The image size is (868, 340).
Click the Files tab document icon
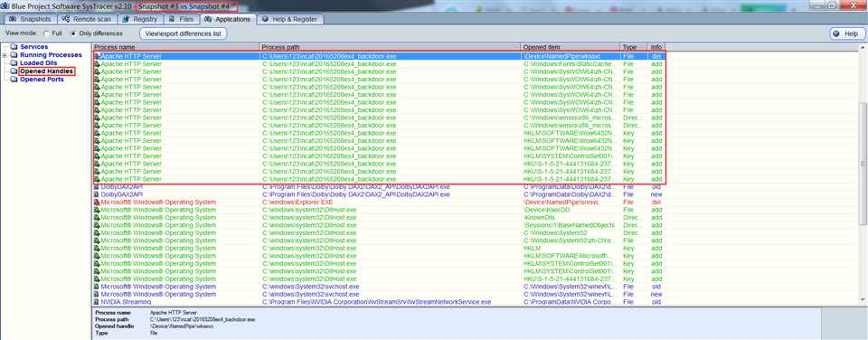pos(172,19)
